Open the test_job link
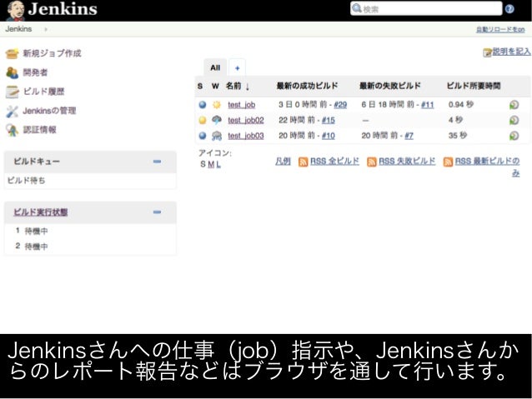Screen dimensions: 532x399 241,105
